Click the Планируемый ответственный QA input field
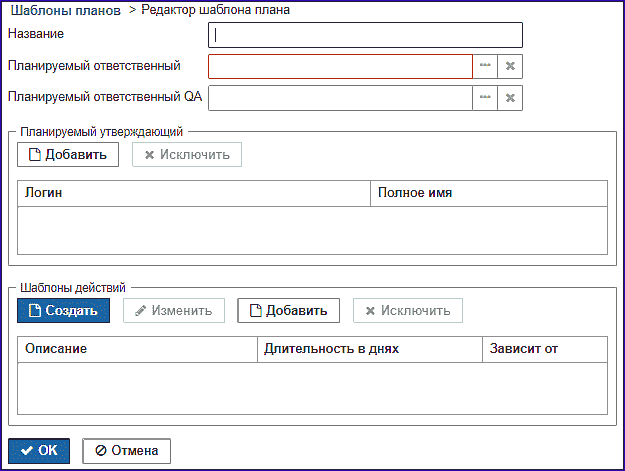 point(340,98)
